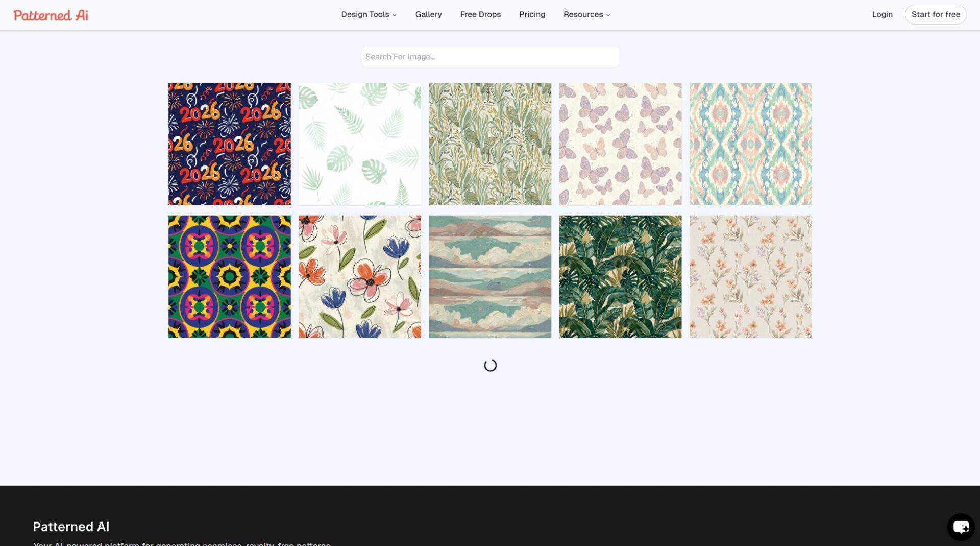
Task: Click the Login link
Action: pos(882,14)
